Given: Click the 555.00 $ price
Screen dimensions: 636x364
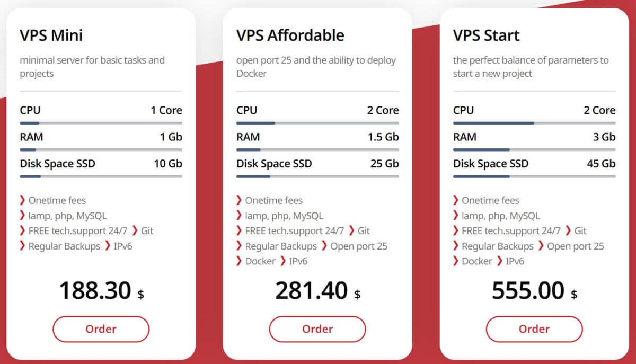Looking at the screenshot, I should click(534, 291).
